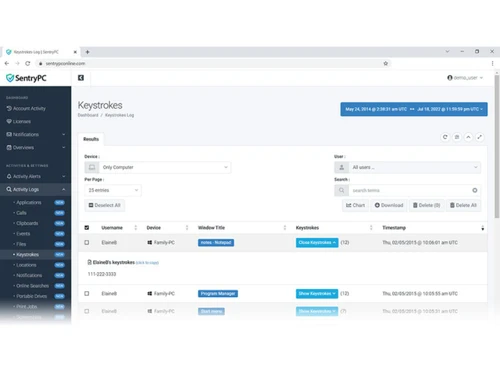Click the Delete (0) button
500x375 pixels.
coord(426,205)
